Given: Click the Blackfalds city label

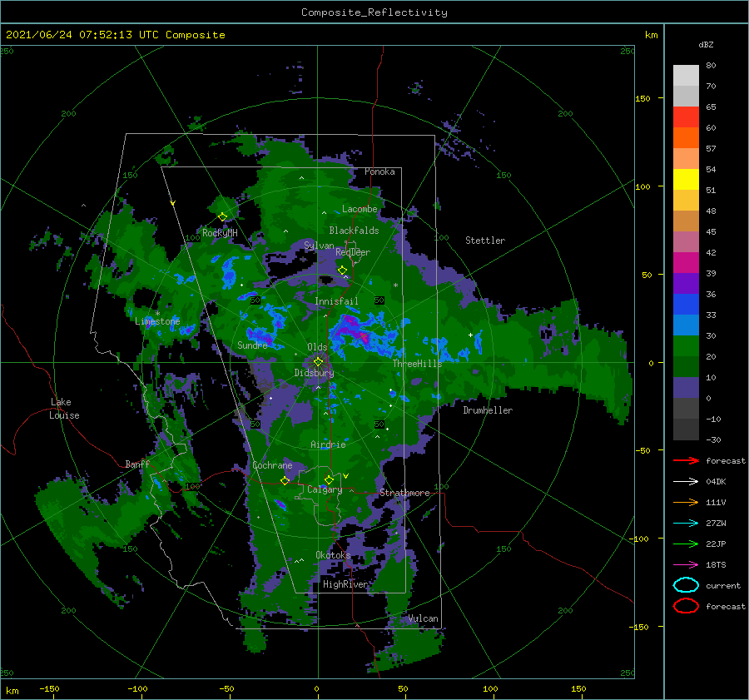Looking at the screenshot, I should [x=354, y=231].
